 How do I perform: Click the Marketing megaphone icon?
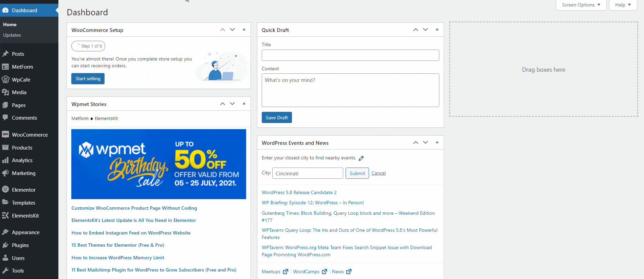(5, 173)
